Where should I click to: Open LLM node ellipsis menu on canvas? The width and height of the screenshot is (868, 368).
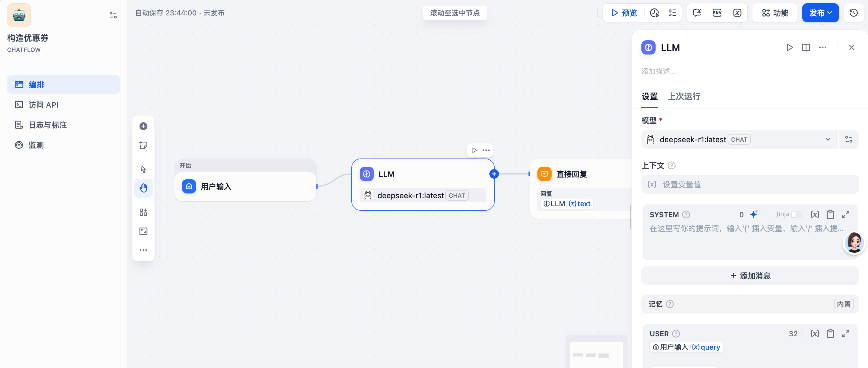tap(486, 150)
